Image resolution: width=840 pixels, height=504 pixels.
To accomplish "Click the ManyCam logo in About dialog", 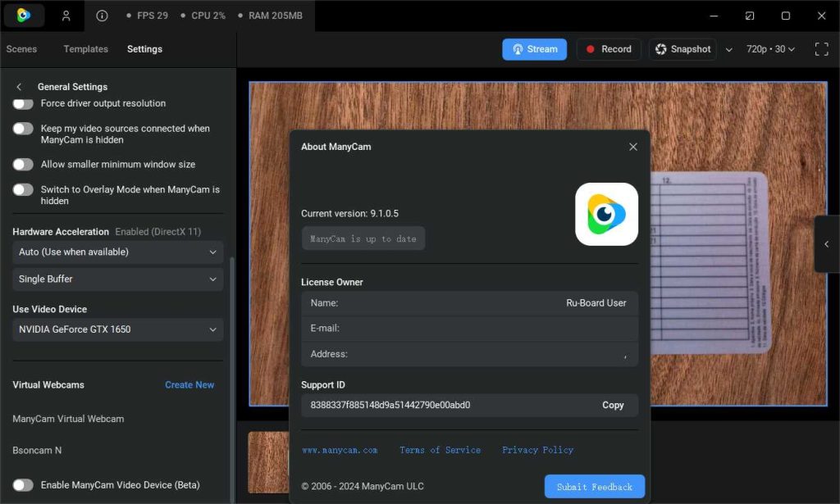I will click(606, 215).
